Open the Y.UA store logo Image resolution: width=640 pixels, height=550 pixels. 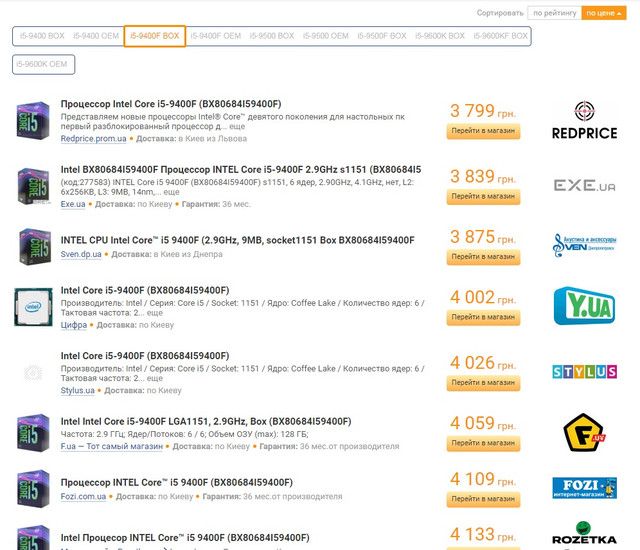tap(584, 306)
